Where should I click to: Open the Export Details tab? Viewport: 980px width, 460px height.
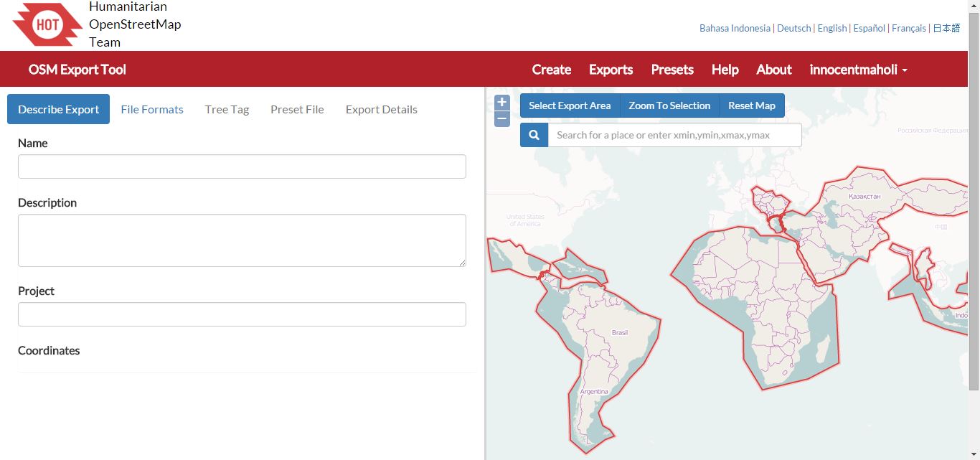(x=381, y=109)
